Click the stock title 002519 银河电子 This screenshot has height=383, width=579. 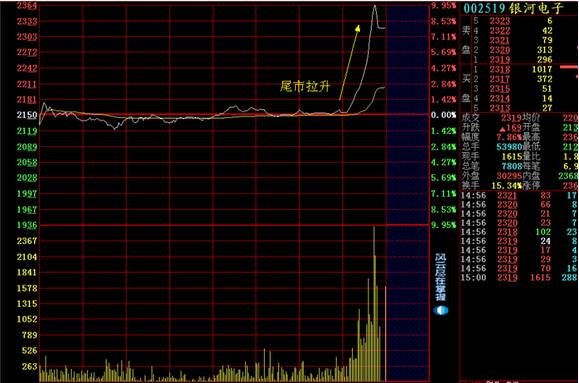[513, 8]
